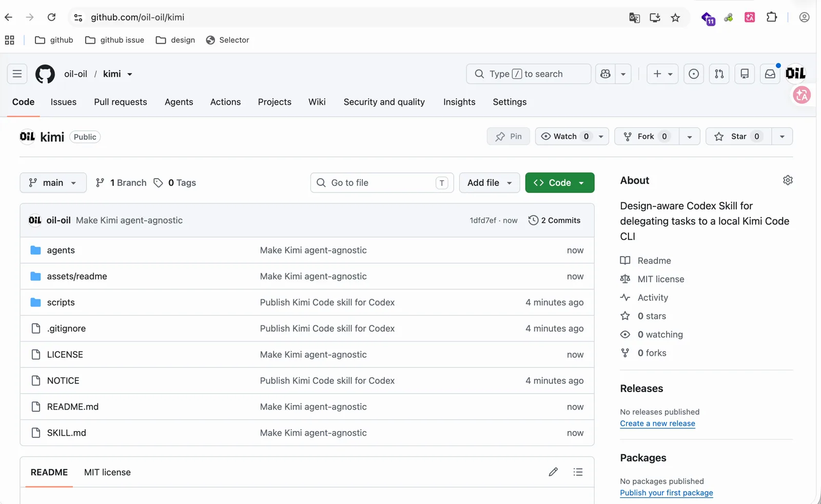821x504 pixels.
Task: Open the scripts folder
Action: pyautogui.click(x=61, y=302)
